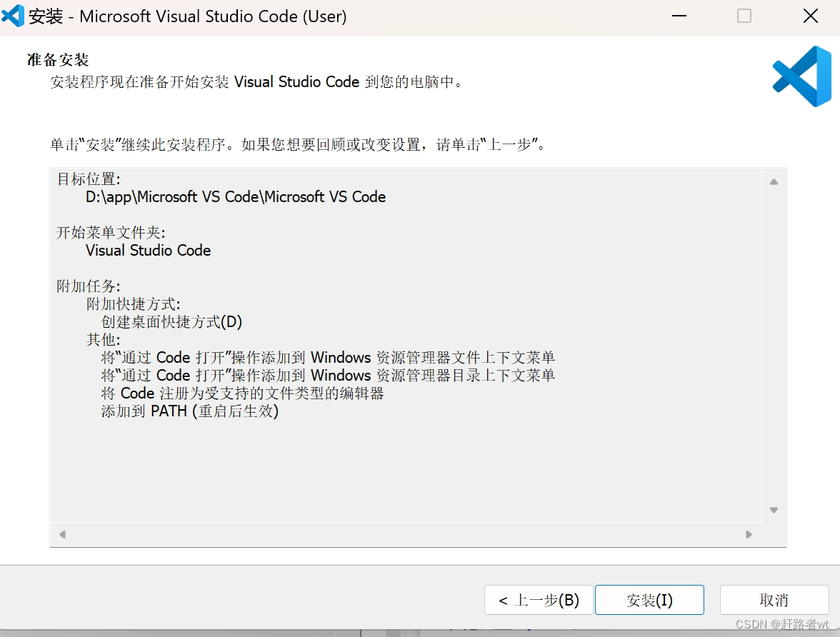Image resolution: width=840 pixels, height=637 pixels.
Task: Click the greyed-out maximize button
Action: pos(744,16)
